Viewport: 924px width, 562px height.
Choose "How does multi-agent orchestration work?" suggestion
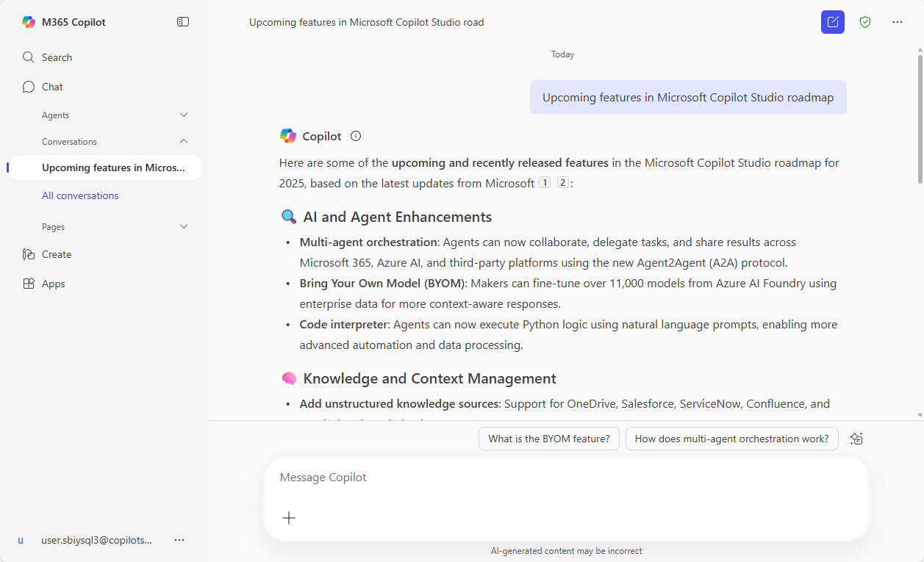click(731, 439)
